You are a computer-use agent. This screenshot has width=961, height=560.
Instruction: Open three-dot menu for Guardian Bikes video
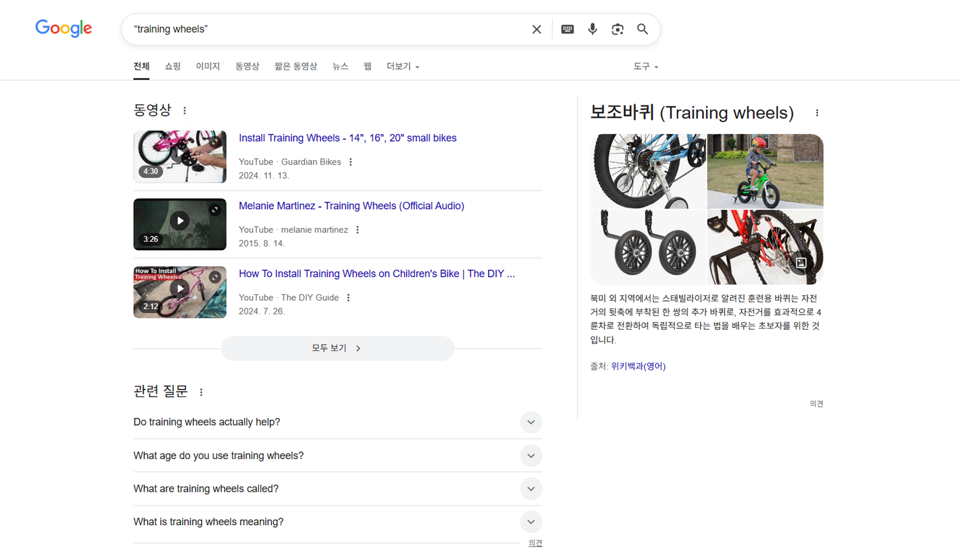(351, 162)
